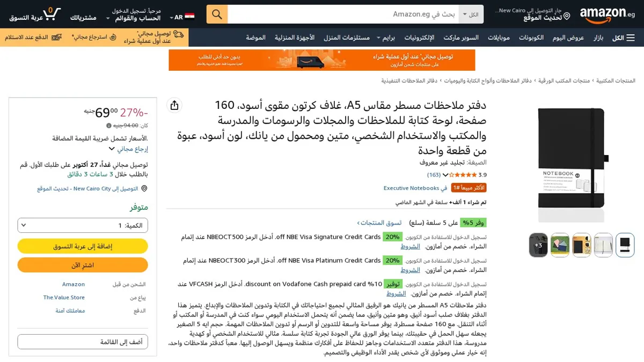This screenshot has height=362, width=644.
Task: Click the share icon beside product title
Action: [174, 106]
